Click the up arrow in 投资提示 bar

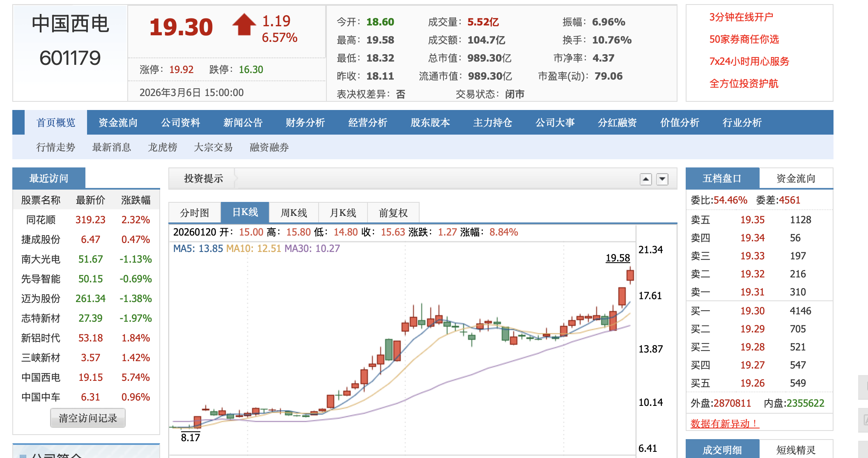pyautogui.click(x=646, y=179)
